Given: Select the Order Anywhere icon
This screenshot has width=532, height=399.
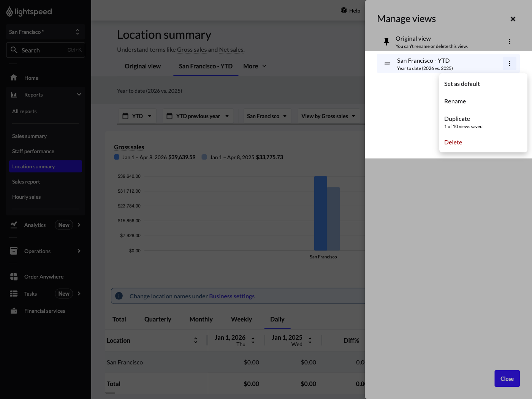Looking at the screenshot, I should click(14, 276).
